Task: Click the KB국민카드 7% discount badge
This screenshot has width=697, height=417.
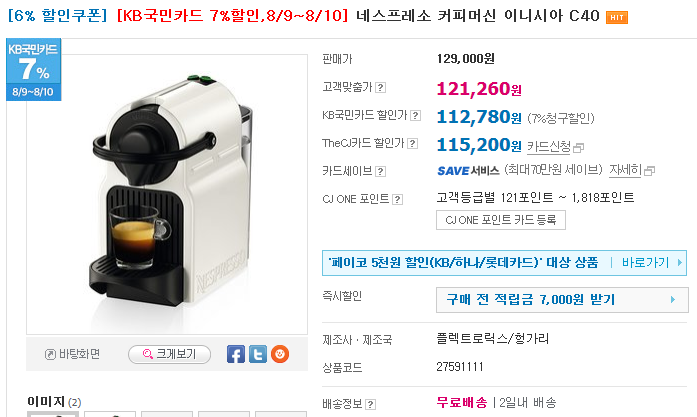Action: coord(33,69)
